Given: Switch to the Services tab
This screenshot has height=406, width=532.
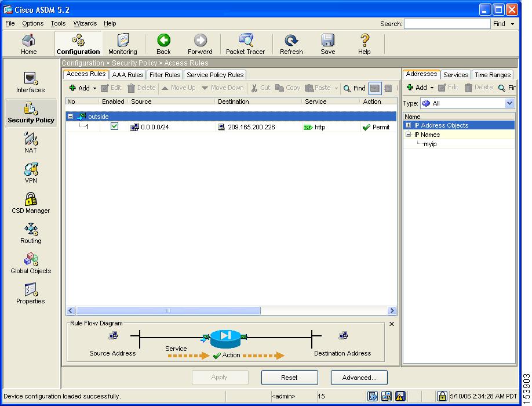Looking at the screenshot, I should click(456, 75).
